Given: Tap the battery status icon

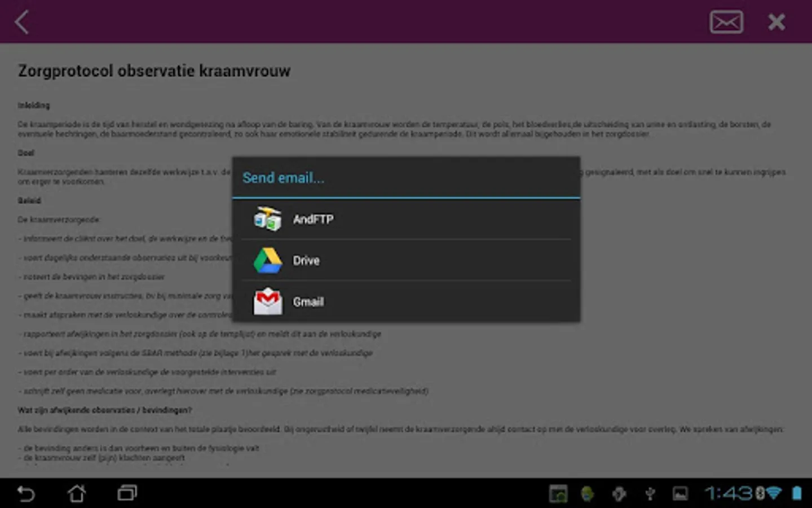Looking at the screenshot, I should [797, 493].
